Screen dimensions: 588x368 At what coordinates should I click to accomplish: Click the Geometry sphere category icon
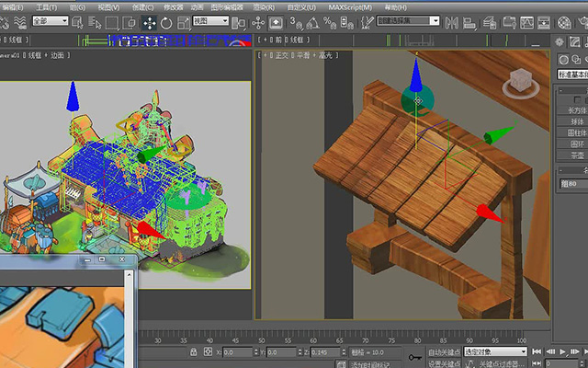(563, 59)
